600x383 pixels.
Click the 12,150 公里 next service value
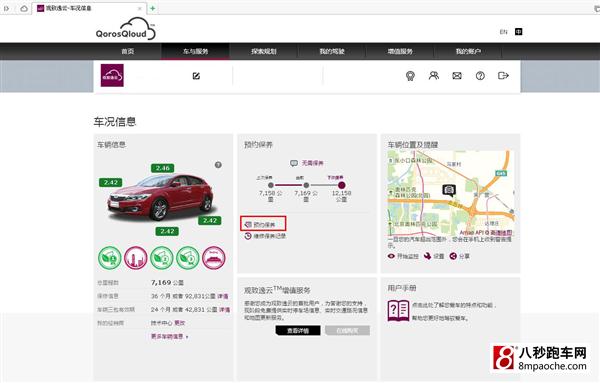341,196
